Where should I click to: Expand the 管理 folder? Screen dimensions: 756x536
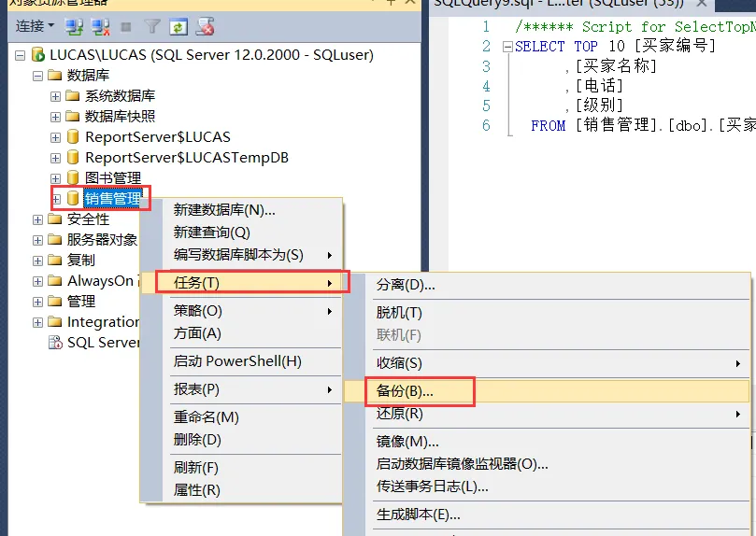coord(37,302)
